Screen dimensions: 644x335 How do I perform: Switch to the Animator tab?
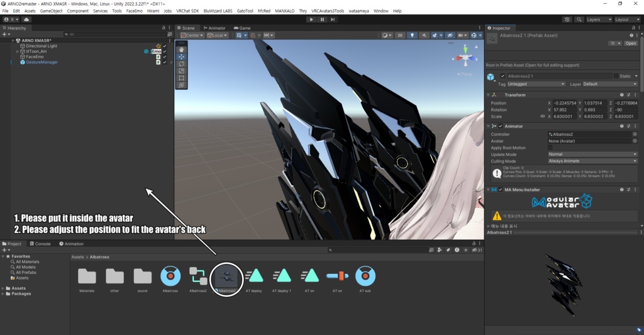coord(214,28)
